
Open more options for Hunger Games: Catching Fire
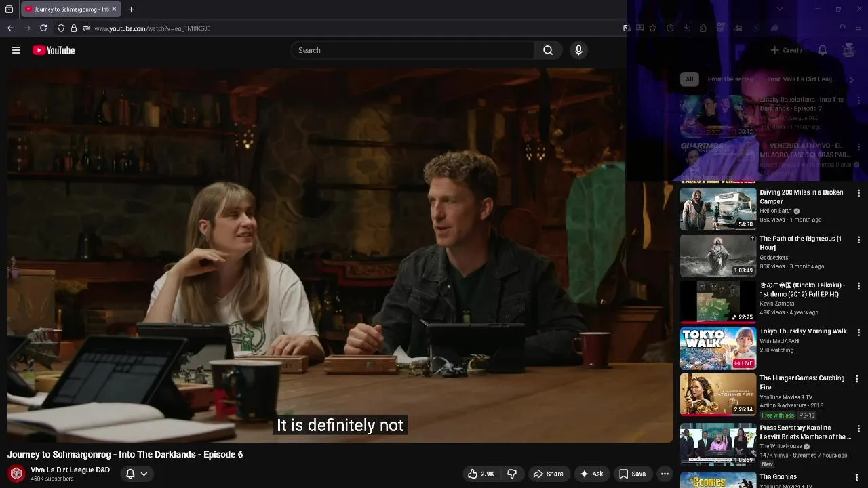tap(856, 379)
